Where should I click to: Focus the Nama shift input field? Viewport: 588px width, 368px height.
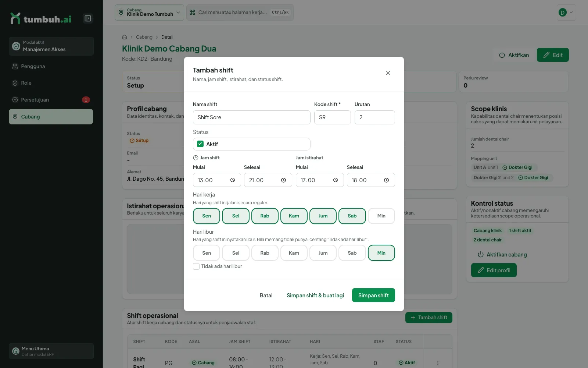pos(252,117)
